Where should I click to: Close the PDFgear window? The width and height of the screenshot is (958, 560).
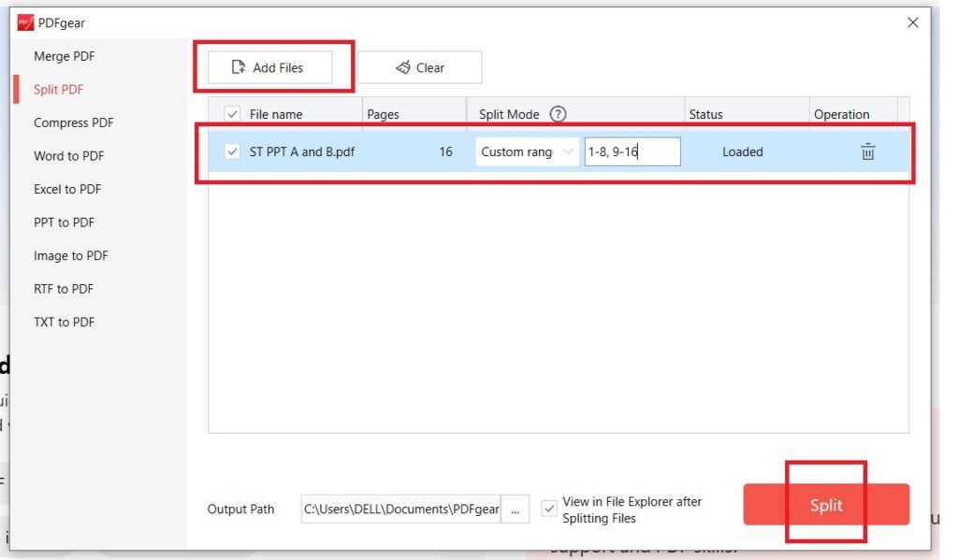pos(913,22)
